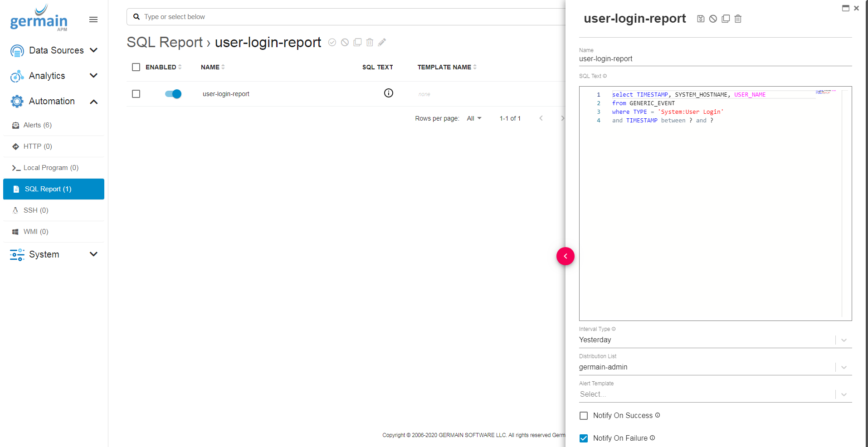
Task: Uncheck the Notify On Failure checkbox
Action: tap(584, 438)
